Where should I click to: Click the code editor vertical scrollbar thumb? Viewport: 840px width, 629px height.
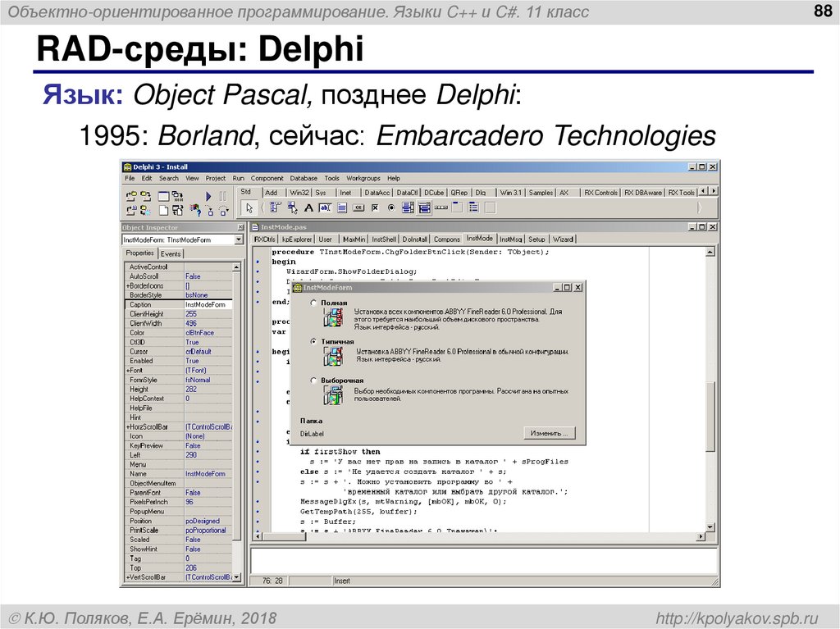(x=710, y=417)
